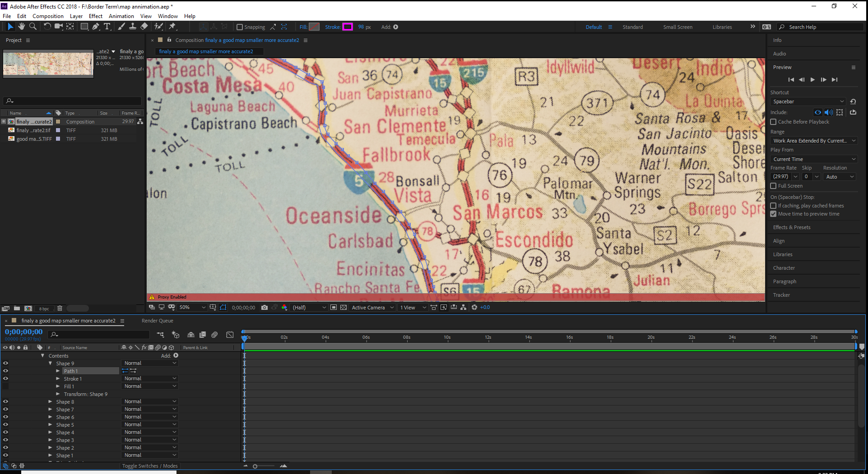Open the Active Camera dropdown
Viewport: 868px width, 474px height.
372,308
